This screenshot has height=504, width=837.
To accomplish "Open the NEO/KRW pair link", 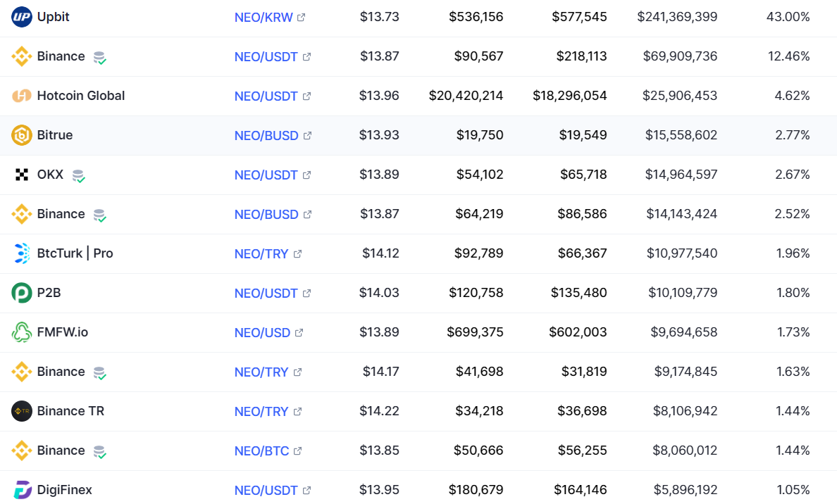I will (x=263, y=18).
